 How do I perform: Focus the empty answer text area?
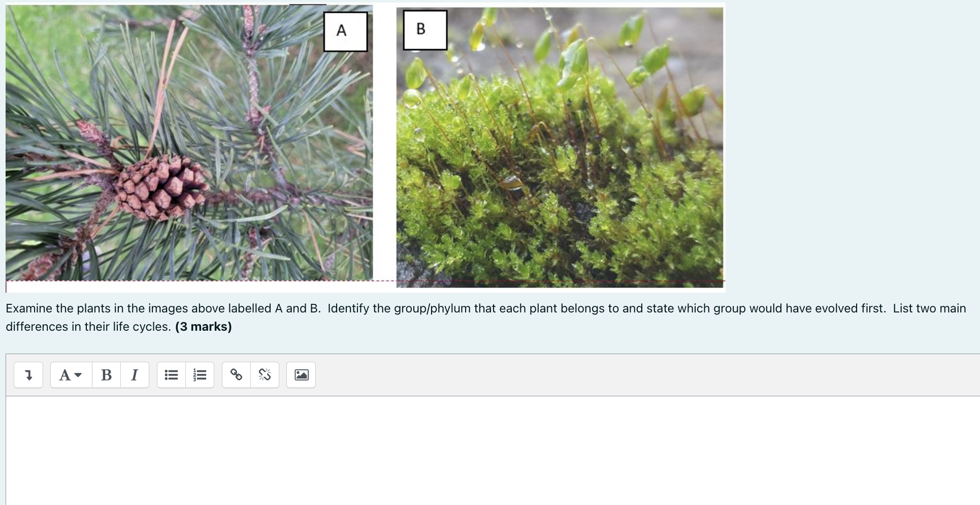click(x=493, y=451)
